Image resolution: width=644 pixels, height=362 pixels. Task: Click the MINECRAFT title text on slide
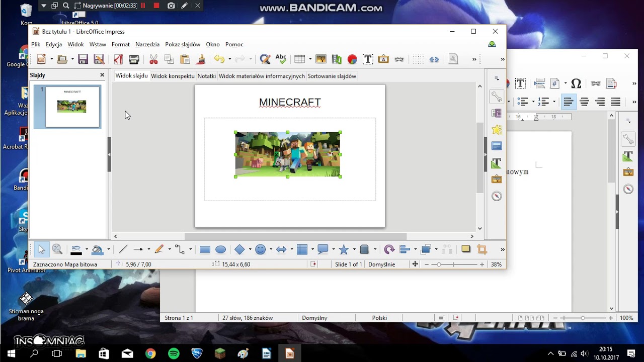(290, 103)
